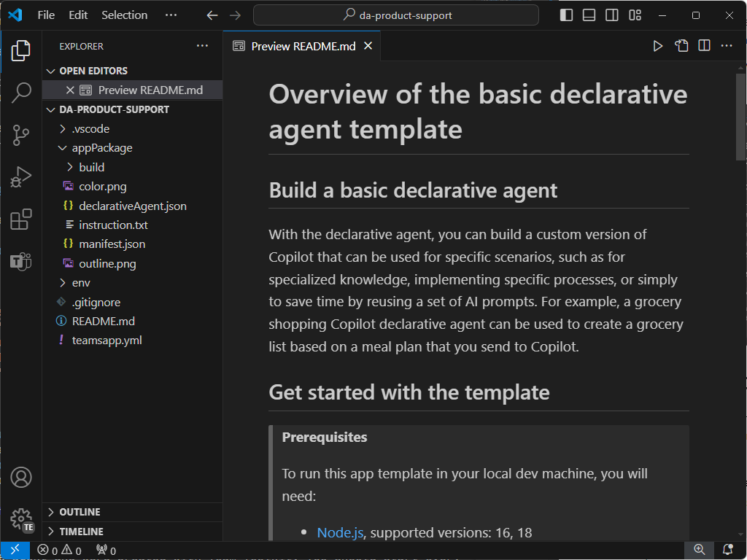Open the Accounts icon in activity bar

point(22,477)
